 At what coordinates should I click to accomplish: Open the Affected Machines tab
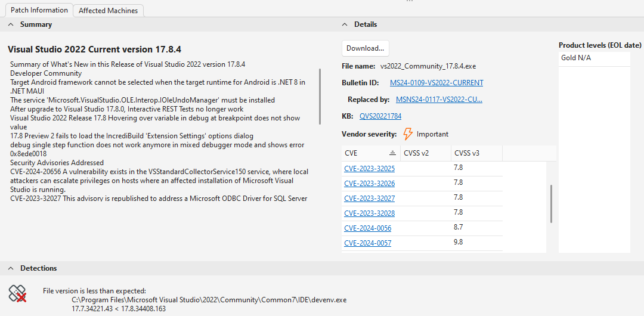(108, 11)
